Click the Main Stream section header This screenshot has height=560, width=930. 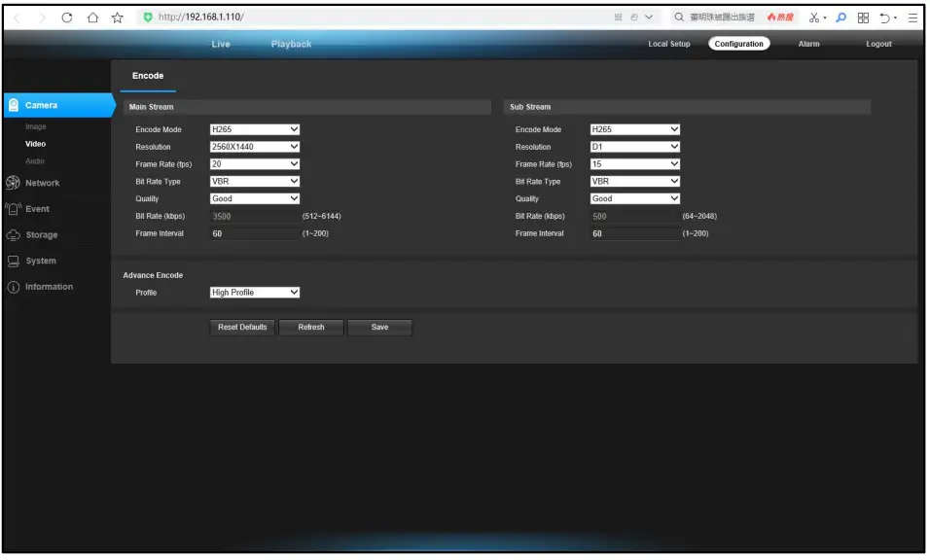307,107
